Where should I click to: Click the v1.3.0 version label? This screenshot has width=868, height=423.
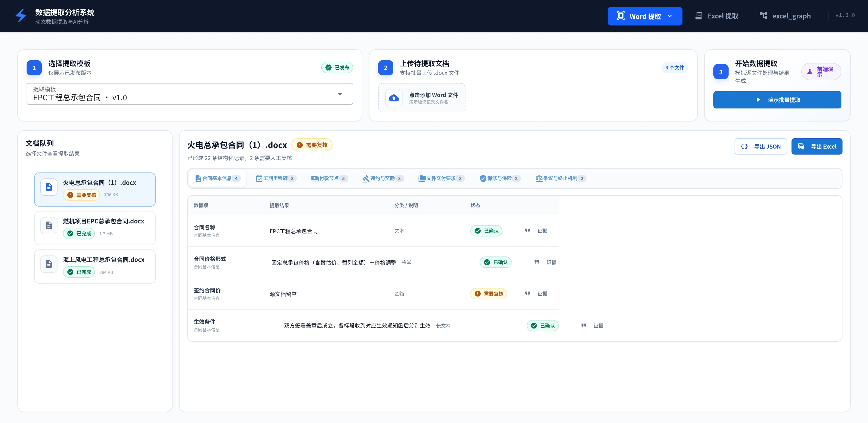pos(845,15)
